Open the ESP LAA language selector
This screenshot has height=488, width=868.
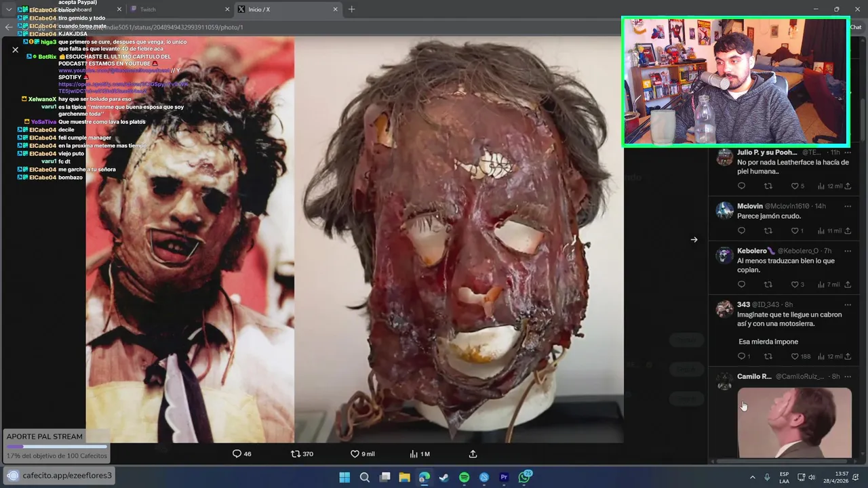click(785, 477)
